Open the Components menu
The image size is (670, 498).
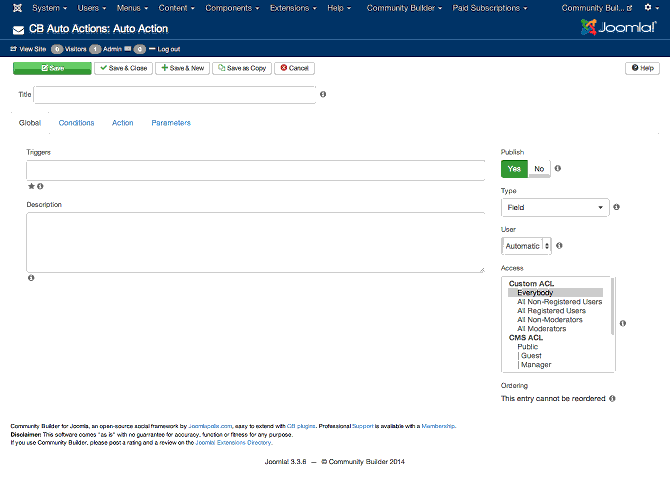[x=232, y=8]
